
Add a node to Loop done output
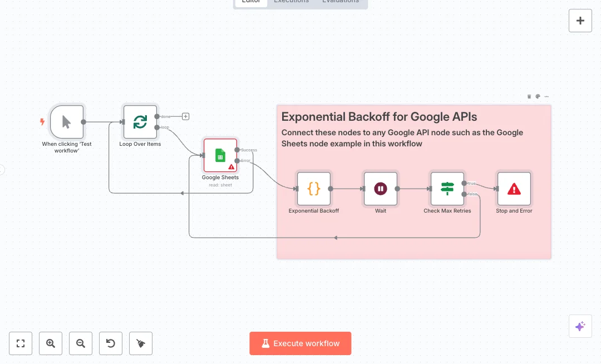(x=186, y=116)
